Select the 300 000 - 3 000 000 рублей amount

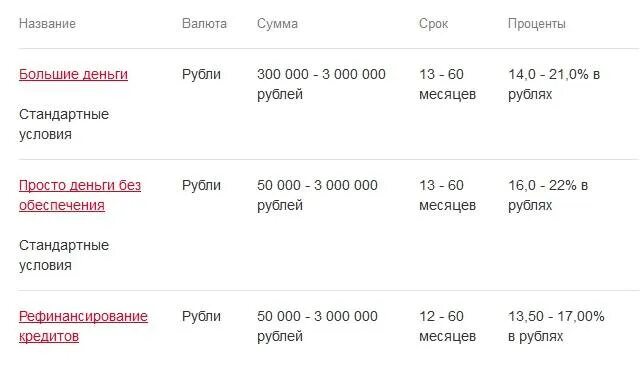321,84
